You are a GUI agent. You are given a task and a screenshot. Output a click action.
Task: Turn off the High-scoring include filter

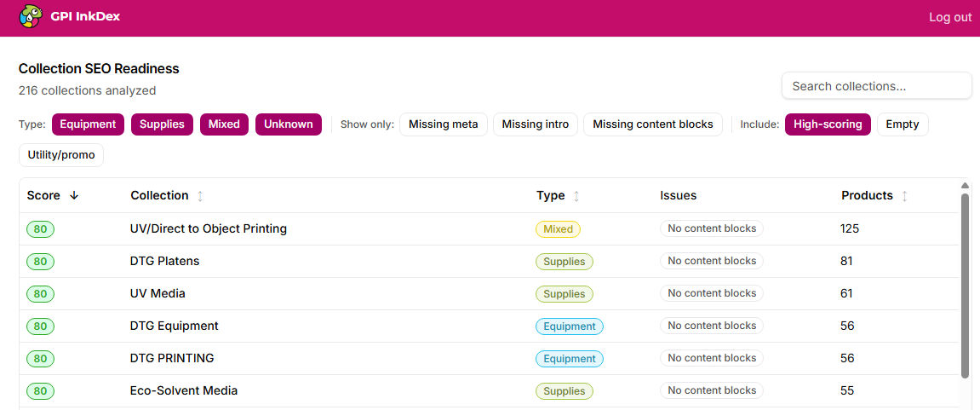point(828,124)
